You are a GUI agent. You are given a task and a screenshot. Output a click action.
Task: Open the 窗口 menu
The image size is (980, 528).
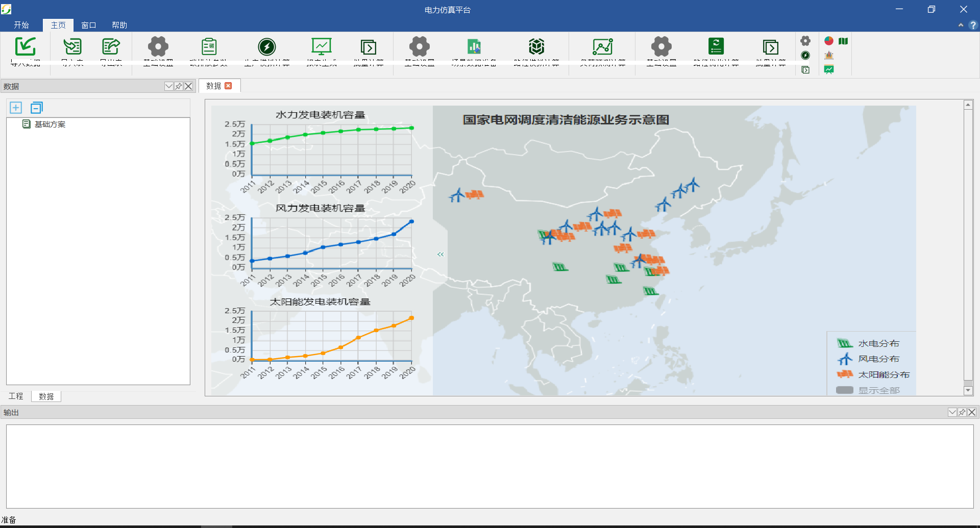pos(89,25)
